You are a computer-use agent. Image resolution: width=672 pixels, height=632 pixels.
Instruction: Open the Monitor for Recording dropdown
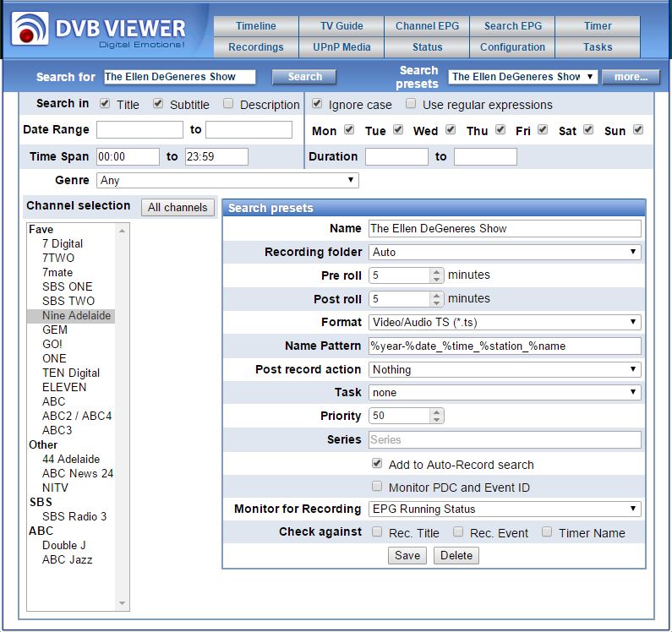tap(505, 509)
